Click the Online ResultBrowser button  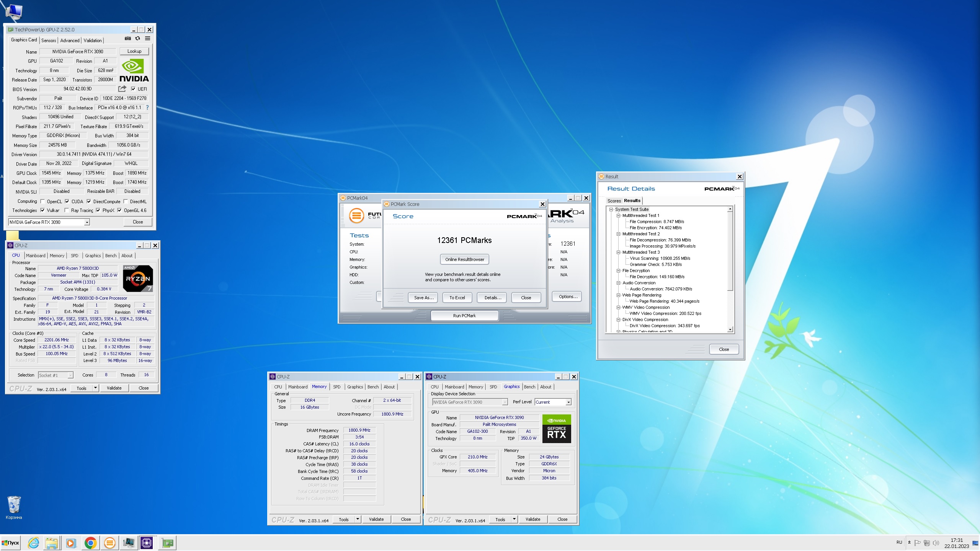pos(465,259)
